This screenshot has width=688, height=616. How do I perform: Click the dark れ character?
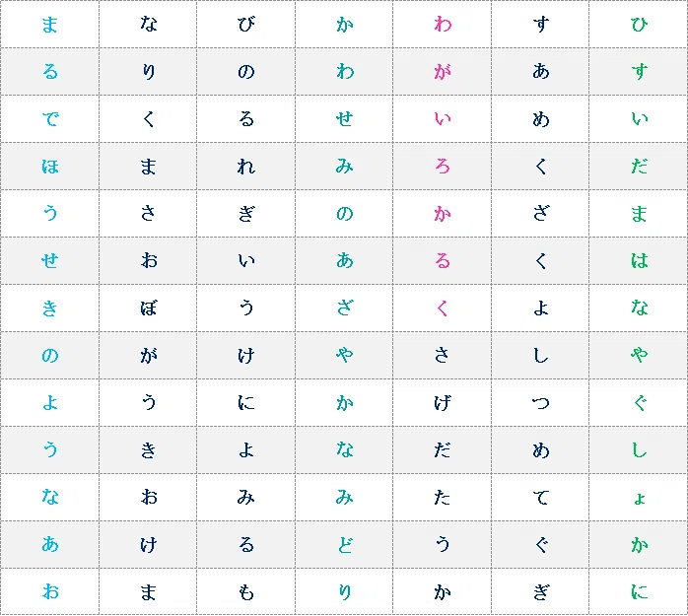pos(246,167)
